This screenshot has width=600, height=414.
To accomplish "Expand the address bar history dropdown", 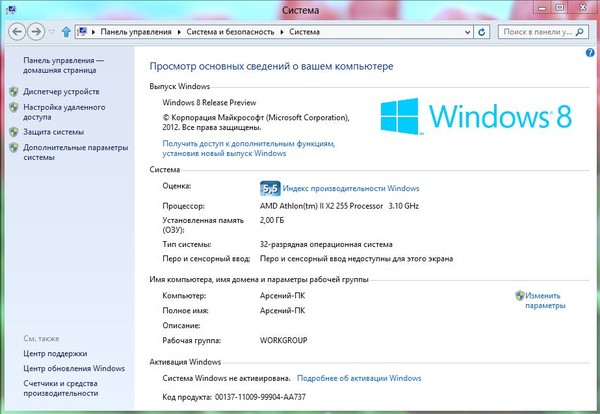I will pos(467,32).
